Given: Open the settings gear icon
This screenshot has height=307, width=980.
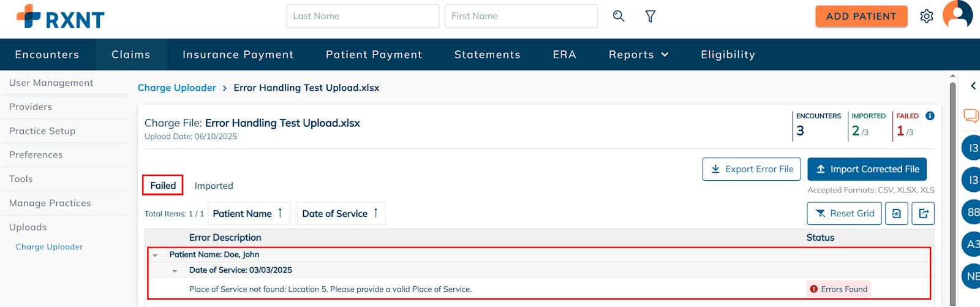Looking at the screenshot, I should pos(927,17).
